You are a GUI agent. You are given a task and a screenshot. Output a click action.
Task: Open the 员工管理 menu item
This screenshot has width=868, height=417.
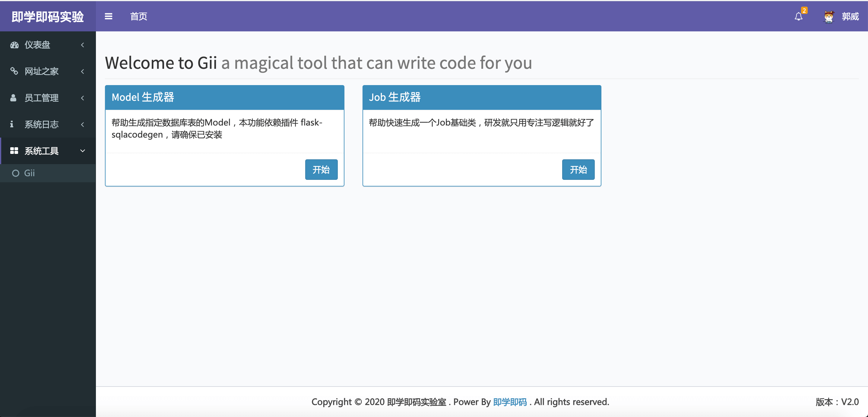click(48, 98)
